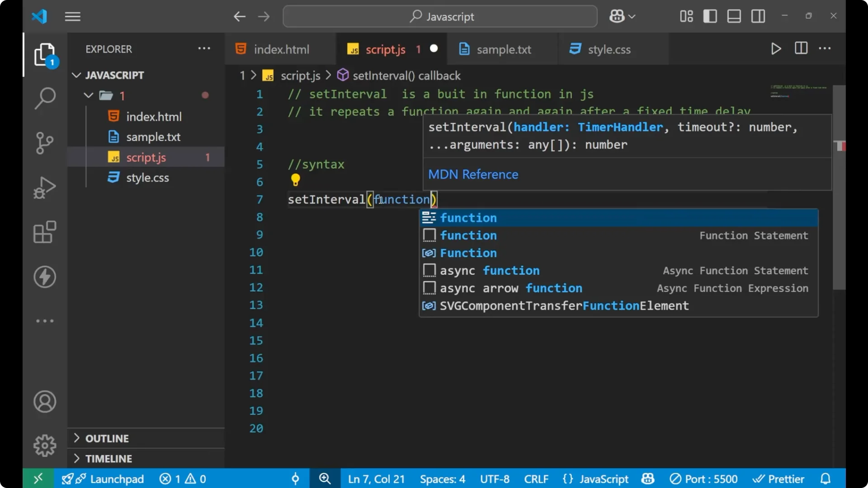This screenshot has width=868, height=488.
Task: Click the Manage gear icon
Action: 45,445
